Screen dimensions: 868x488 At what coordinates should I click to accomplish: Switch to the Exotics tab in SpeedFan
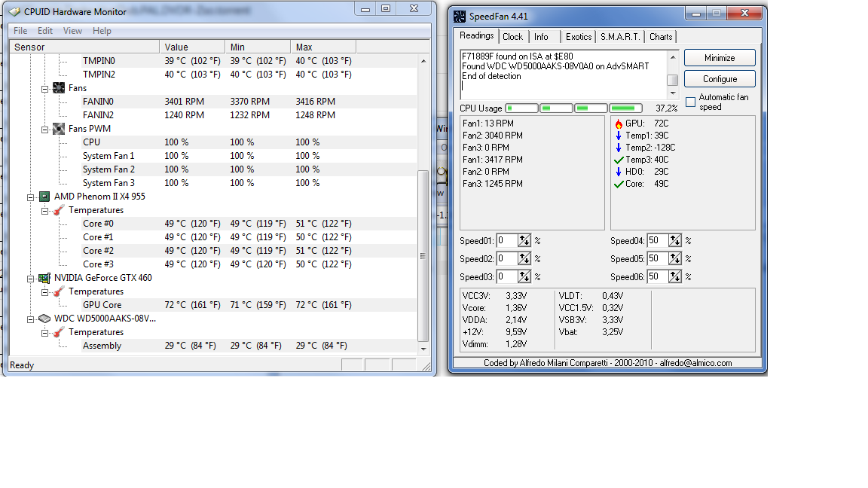(579, 37)
